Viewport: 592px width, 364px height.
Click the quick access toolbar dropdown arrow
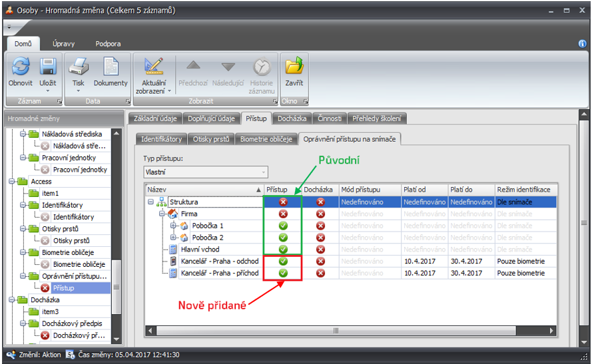click(9, 27)
